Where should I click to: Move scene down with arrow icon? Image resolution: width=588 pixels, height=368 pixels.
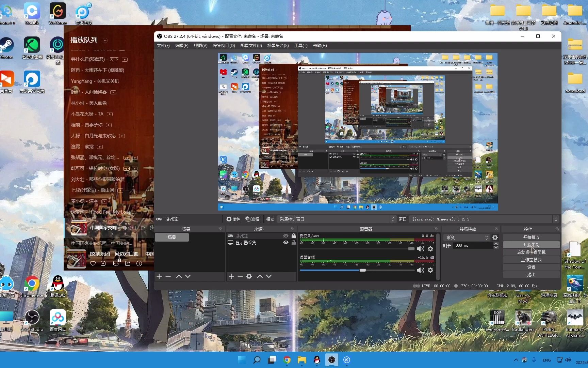(x=188, y=276)
